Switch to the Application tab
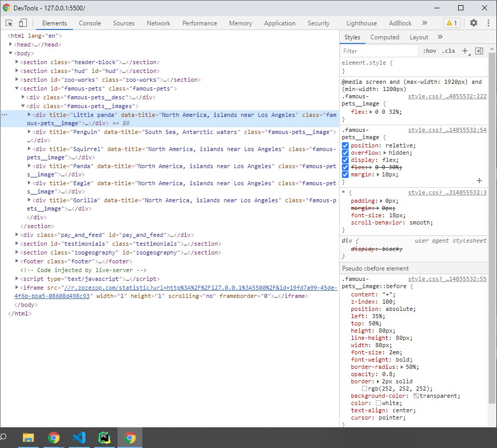Screen dimensions: 497x448 click(x=280, y=23)
